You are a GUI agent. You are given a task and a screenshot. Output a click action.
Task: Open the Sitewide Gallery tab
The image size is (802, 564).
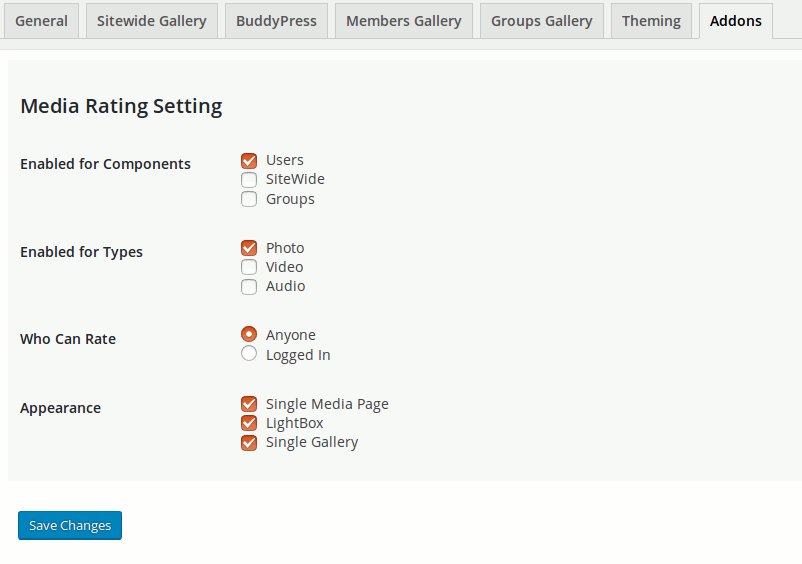coord(152,21)
